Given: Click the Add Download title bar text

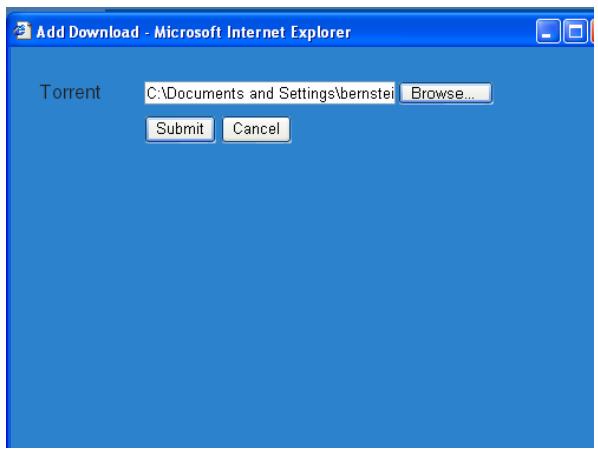Looking at the screenshot, I should [x=194, y=32].
